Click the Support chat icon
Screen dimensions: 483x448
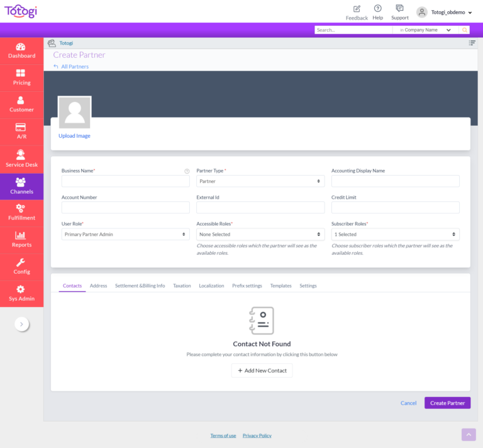(399, 8)
